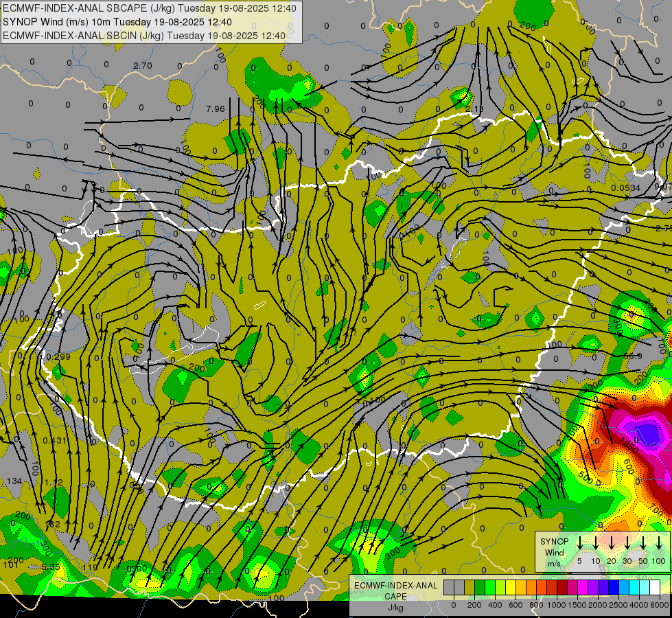
Task: Click the wind legend arrow above 5
Action: [x=580, y=543]
